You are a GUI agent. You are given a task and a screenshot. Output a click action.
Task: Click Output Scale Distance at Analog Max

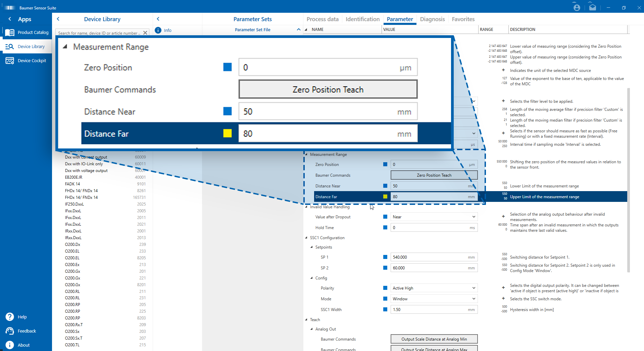(434, 349)
